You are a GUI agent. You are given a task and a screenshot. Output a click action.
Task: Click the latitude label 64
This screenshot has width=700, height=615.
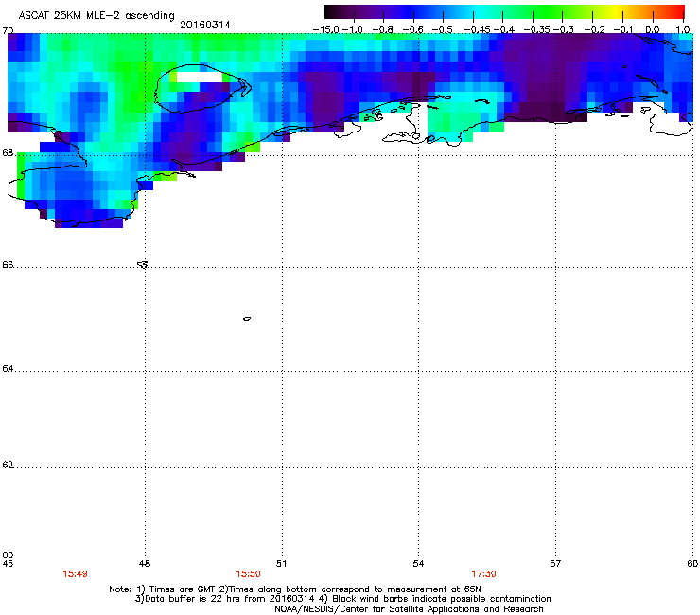(x=8, y=369)
